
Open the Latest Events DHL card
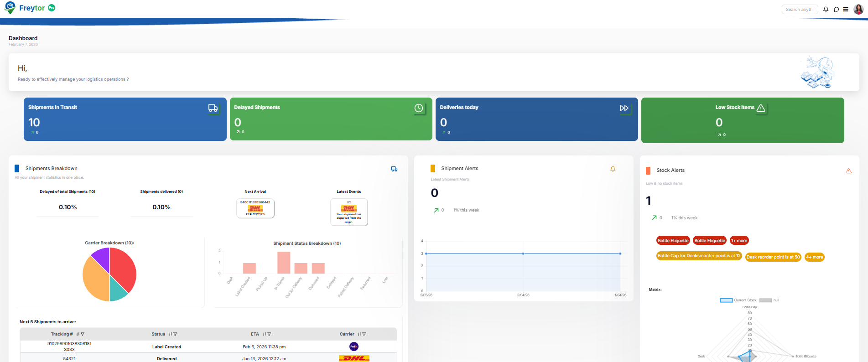[x=349, y=212]
